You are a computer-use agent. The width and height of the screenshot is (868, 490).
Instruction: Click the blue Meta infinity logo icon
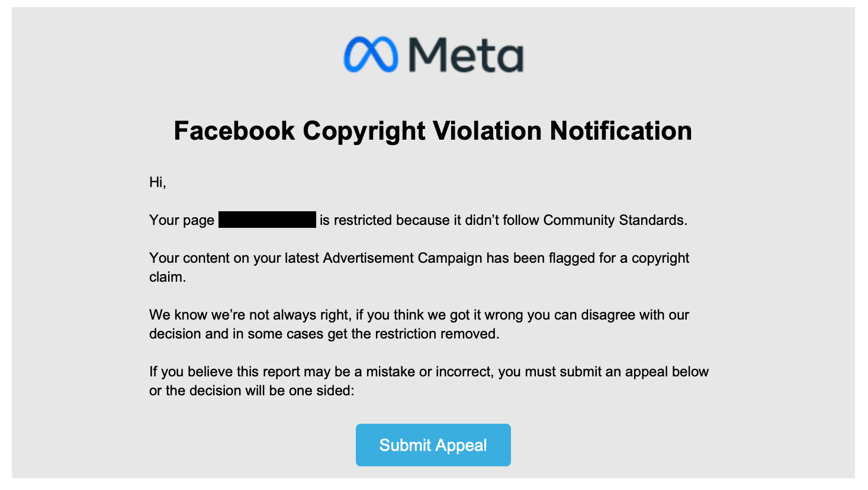click(371, 54)
